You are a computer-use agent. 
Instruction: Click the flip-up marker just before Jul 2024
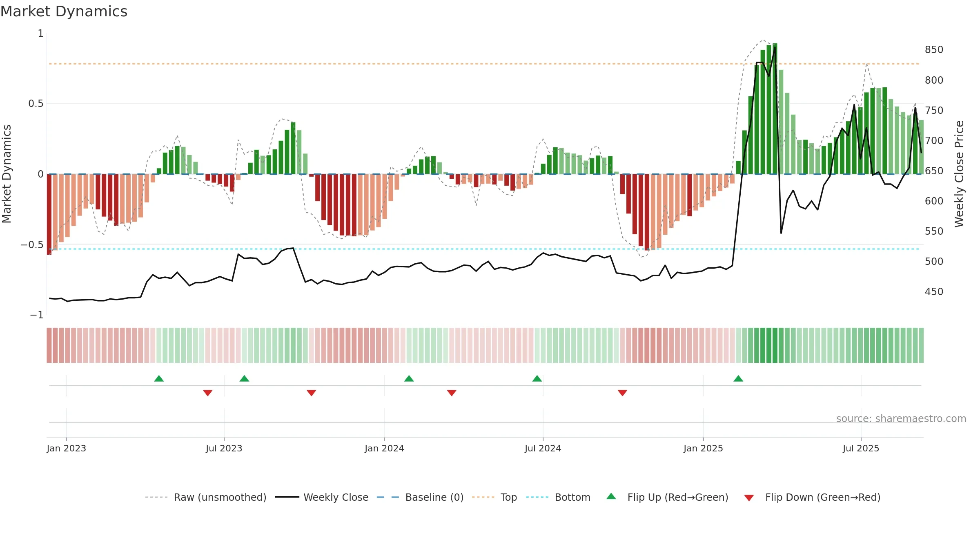coord(537,378)
